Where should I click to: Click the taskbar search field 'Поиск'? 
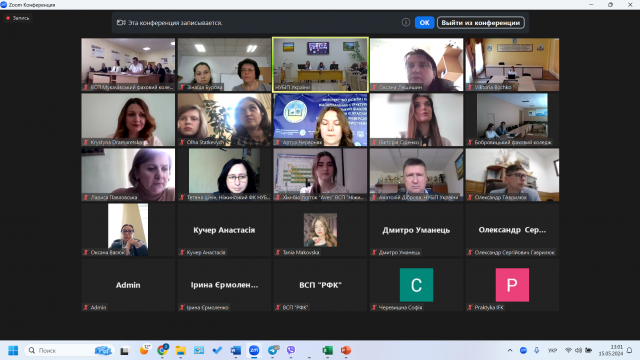click(69, 350)
